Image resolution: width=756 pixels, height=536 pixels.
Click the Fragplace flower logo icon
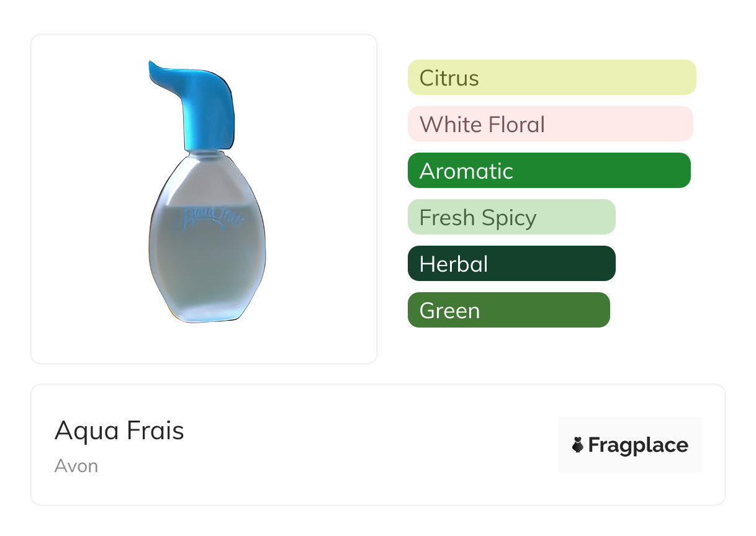(x=578, y=445)
